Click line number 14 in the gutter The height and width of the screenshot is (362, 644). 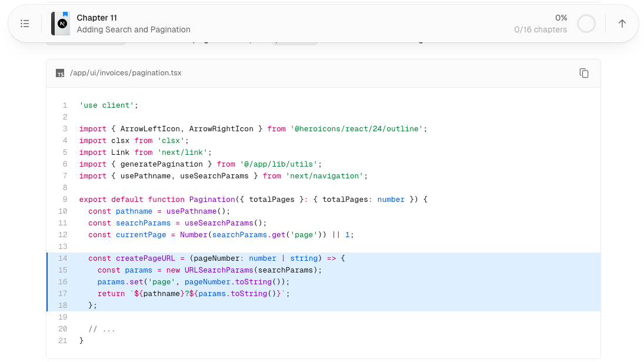click(x=62, y=258)
